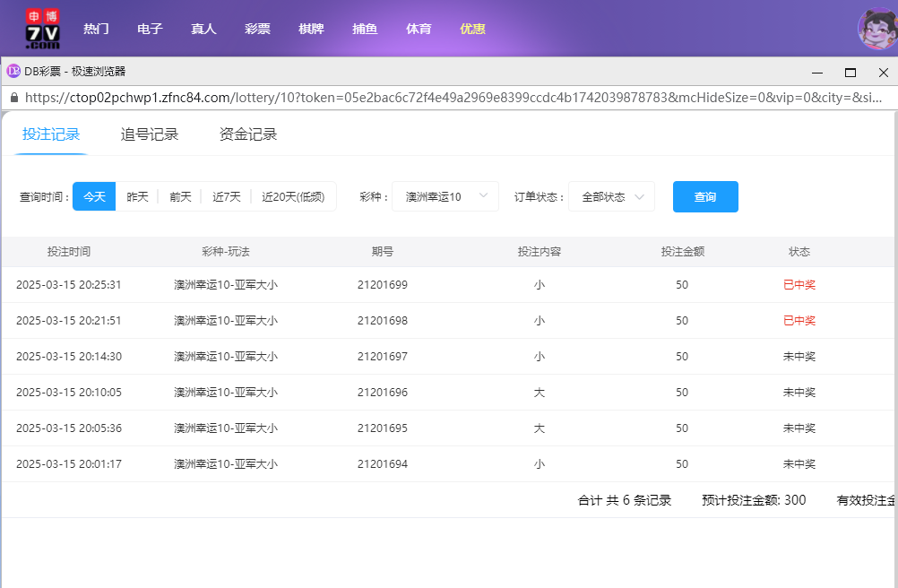Click the DB彩票 icon in the title bar

pos(13,69)
